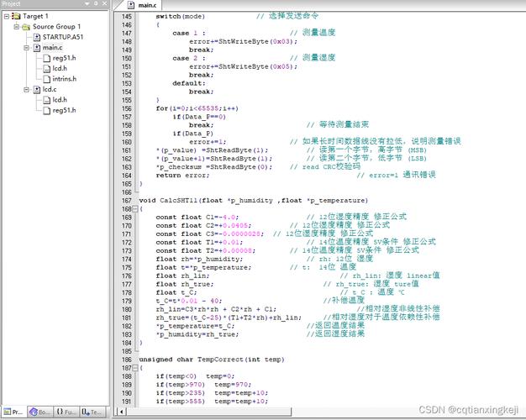The image size is (526, 420).
Task: Click the Target 1 icon
Action: (x=17, y=16)
